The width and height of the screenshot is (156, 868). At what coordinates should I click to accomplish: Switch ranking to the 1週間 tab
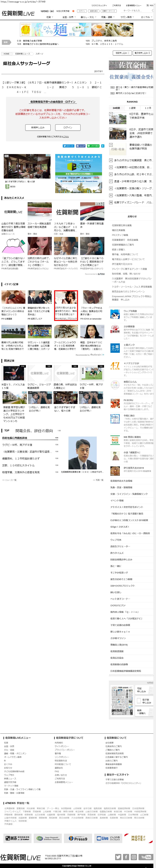pos(132,108)
